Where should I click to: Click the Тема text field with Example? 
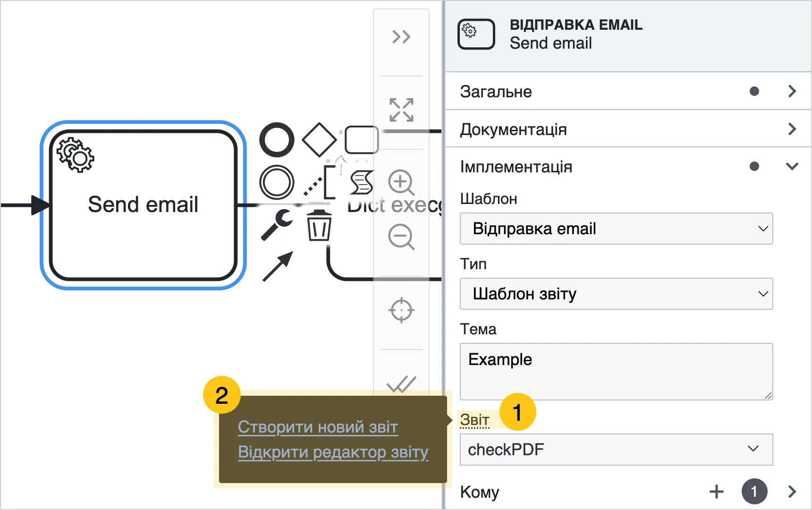617,372
